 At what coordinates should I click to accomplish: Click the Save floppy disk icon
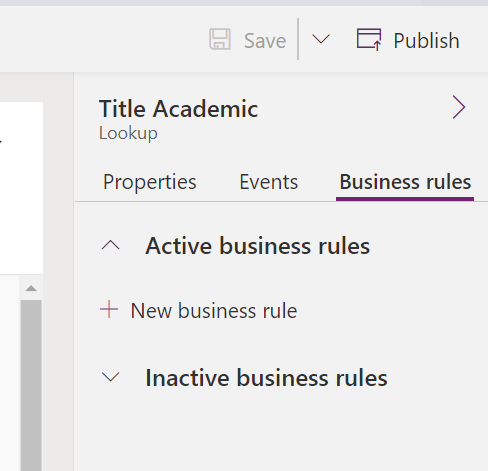[x=220, y=39]
